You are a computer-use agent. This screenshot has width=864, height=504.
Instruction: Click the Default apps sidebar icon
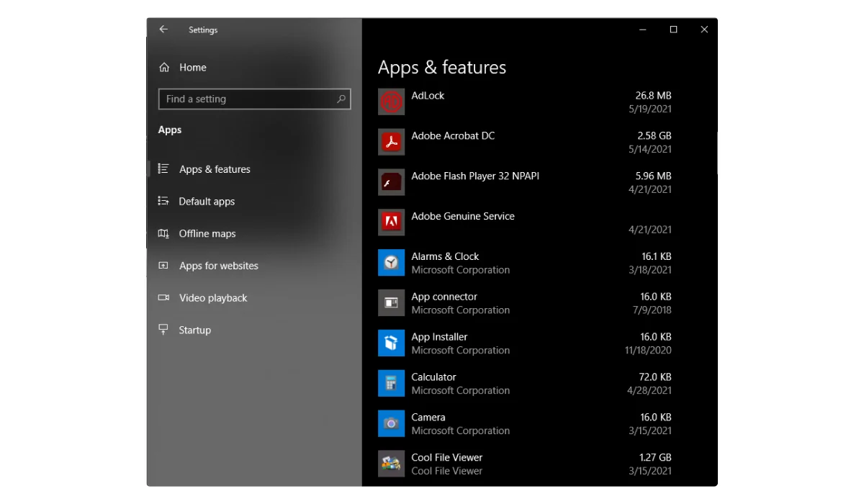(x=163, y=202)
